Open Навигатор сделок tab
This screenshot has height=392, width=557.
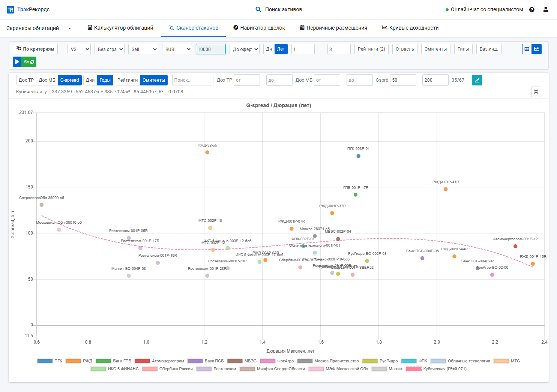pos(259,28)
